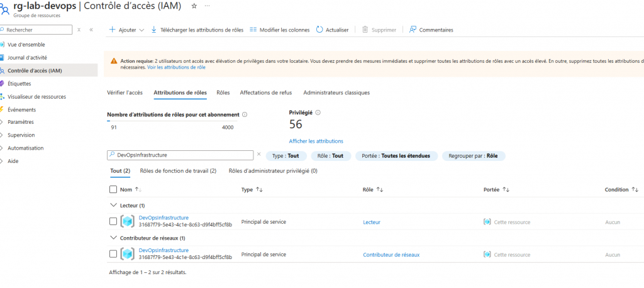Screen dimensions: 644x288
Task: Click the favorite star icon beside the title
Action: (x=194, y=6)
